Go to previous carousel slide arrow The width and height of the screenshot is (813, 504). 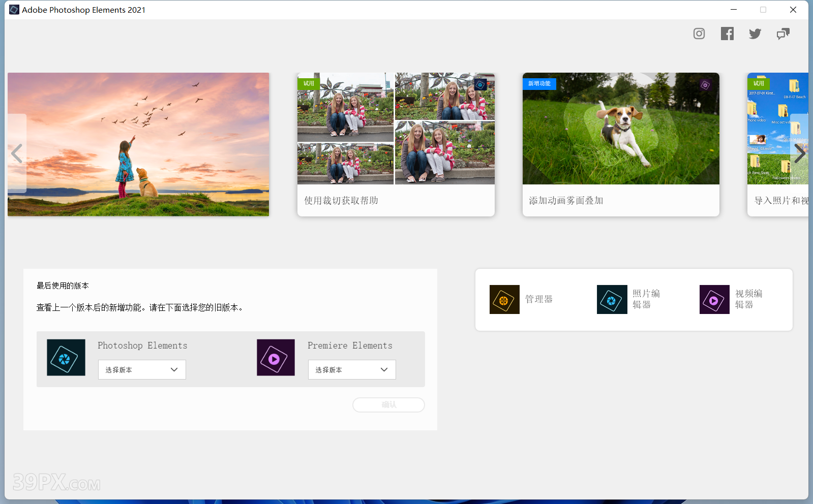[17, 153]
